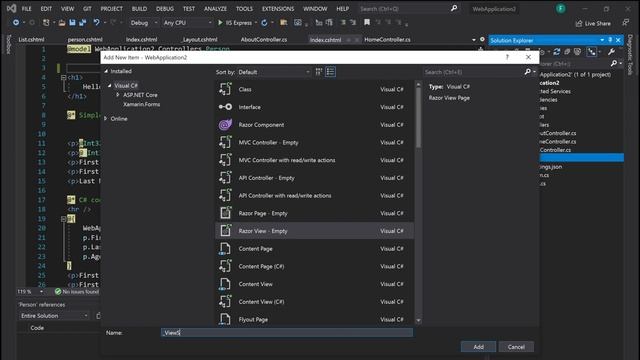Collapse the Installed templates node

[x=106, y=71]
